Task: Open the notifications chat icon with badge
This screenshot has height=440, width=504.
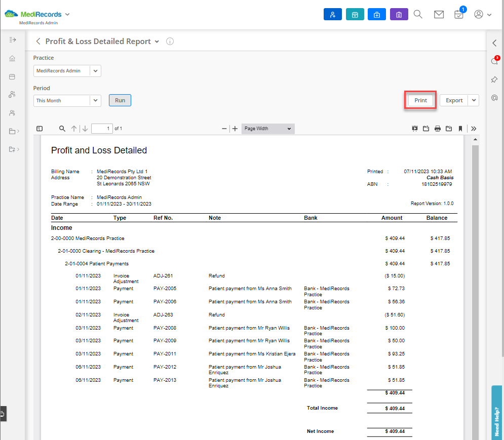Action: pyautogui.click(x=495, y=61)
